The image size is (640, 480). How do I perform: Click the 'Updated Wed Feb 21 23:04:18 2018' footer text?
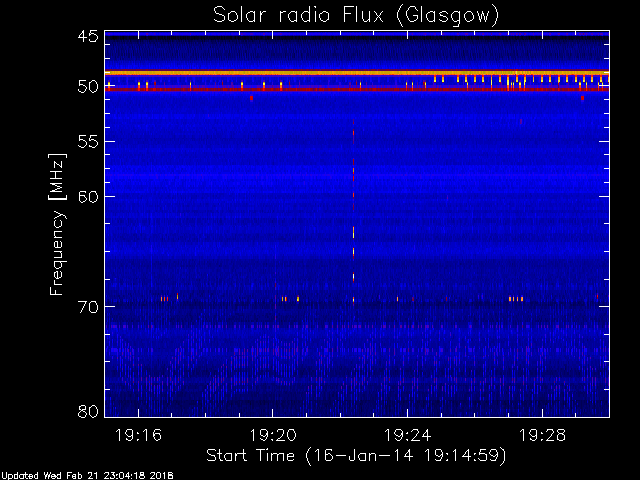[87, 476]
